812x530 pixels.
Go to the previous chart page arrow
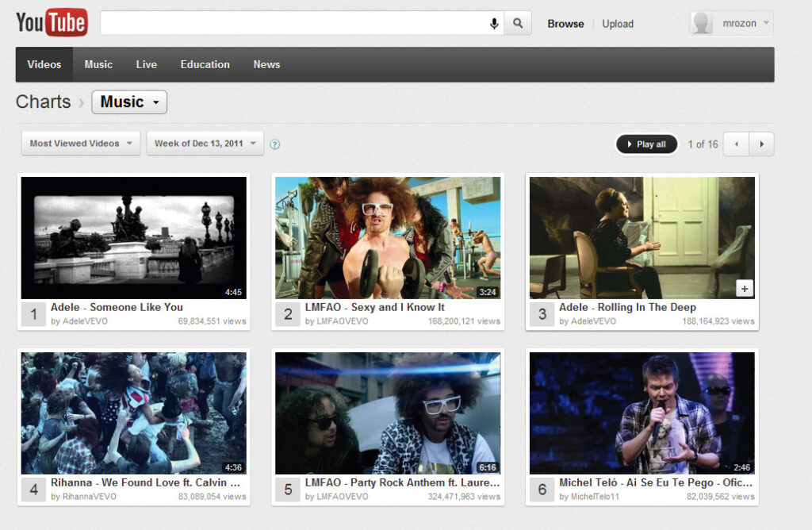pos(737,144)
